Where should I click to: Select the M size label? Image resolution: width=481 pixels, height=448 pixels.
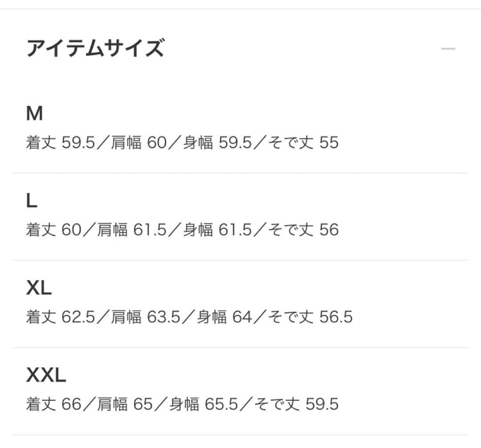point(34,114)
